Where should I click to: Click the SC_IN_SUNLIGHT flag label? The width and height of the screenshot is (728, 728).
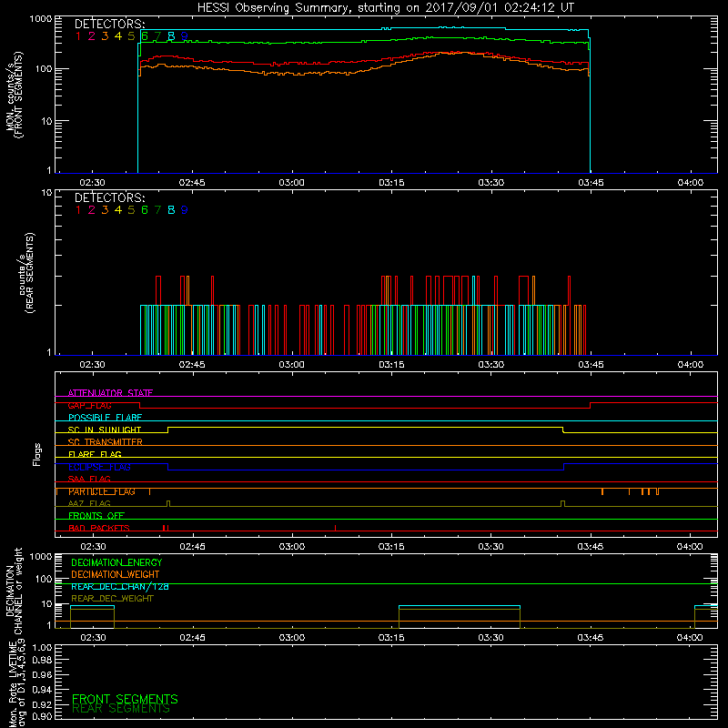tap(105, 430)
